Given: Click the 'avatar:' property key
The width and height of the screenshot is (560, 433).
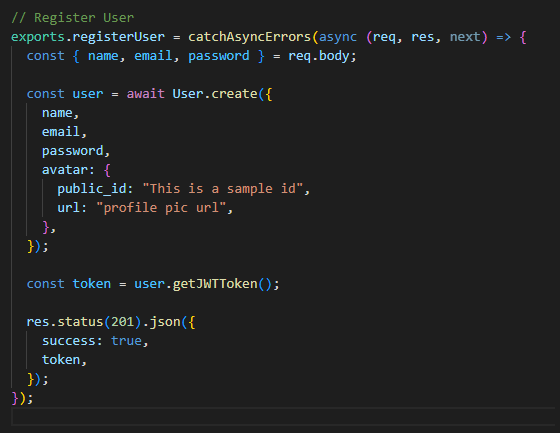Looking at the screenshot, I should pos(68,170).
